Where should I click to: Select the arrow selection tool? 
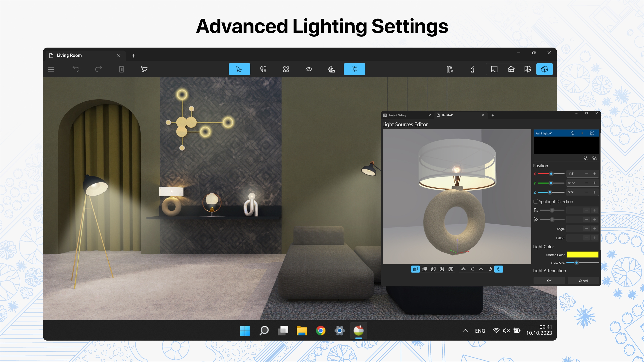pyautogui.click(x=239, y=69)
